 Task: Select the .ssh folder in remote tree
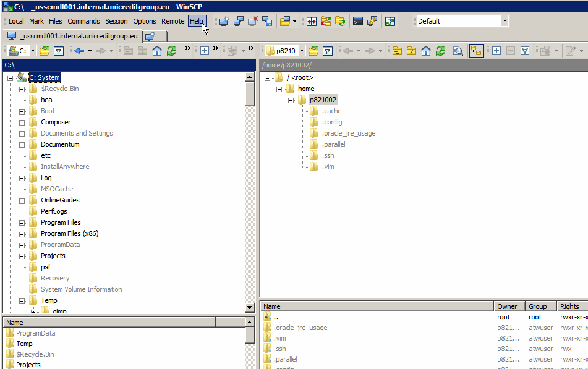pos(328,155)
